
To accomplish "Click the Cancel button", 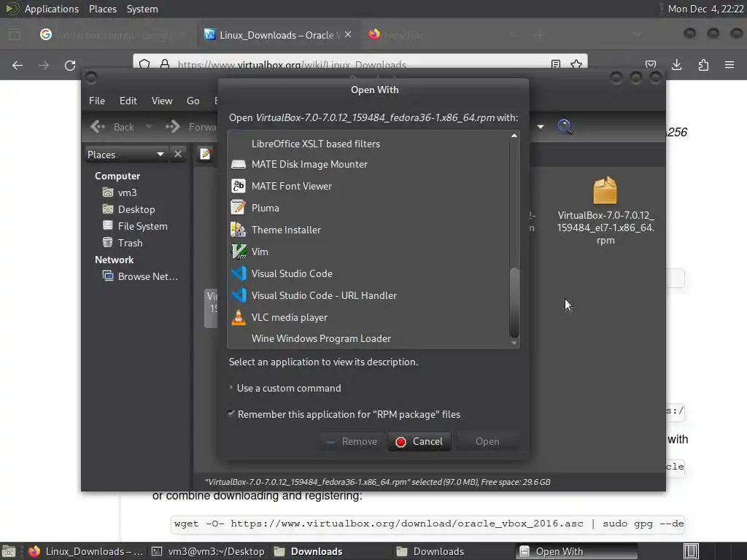I will 419,442.
